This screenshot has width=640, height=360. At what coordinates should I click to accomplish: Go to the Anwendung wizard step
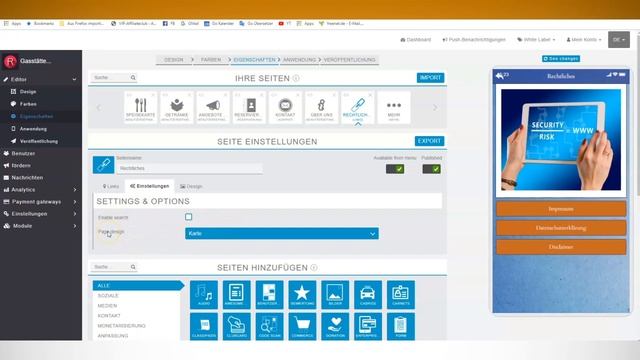pyautogui.click(x=299, y=60)
